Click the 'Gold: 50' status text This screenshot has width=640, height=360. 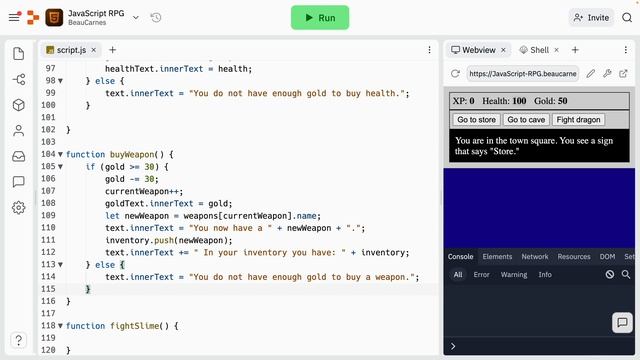click(551, 101)
